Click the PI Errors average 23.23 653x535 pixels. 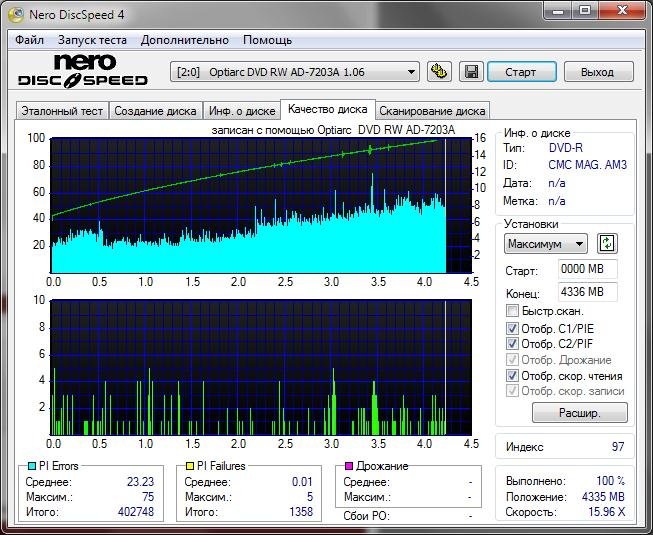click(140, 482)
